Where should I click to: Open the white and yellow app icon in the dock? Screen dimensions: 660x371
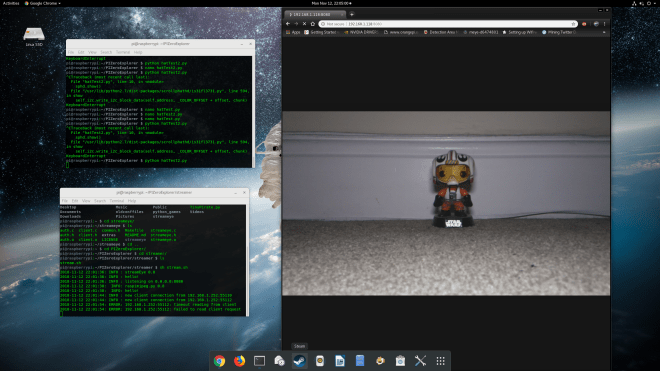pos(319,361)
